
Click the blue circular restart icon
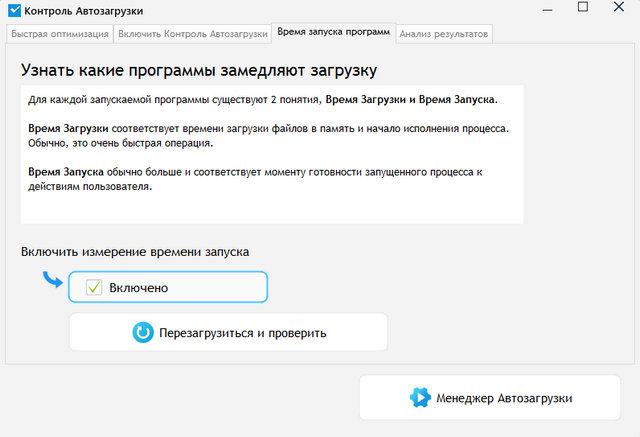143,332
